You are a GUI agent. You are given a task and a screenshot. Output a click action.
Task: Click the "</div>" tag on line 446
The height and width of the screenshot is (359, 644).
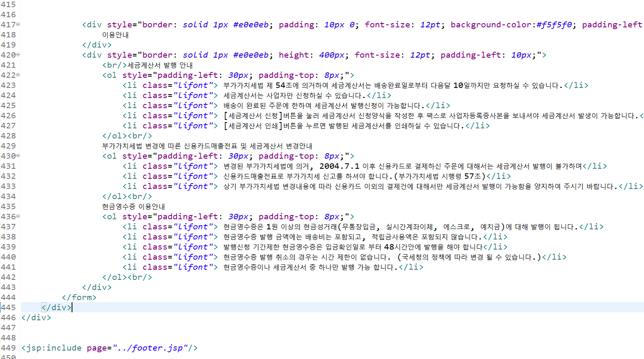[x=36, y=318]
